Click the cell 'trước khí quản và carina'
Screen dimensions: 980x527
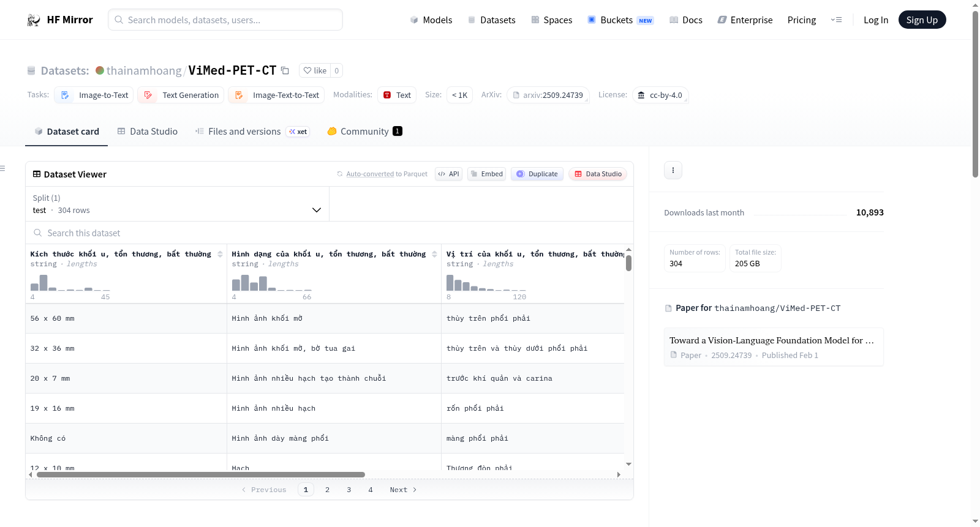533,378
